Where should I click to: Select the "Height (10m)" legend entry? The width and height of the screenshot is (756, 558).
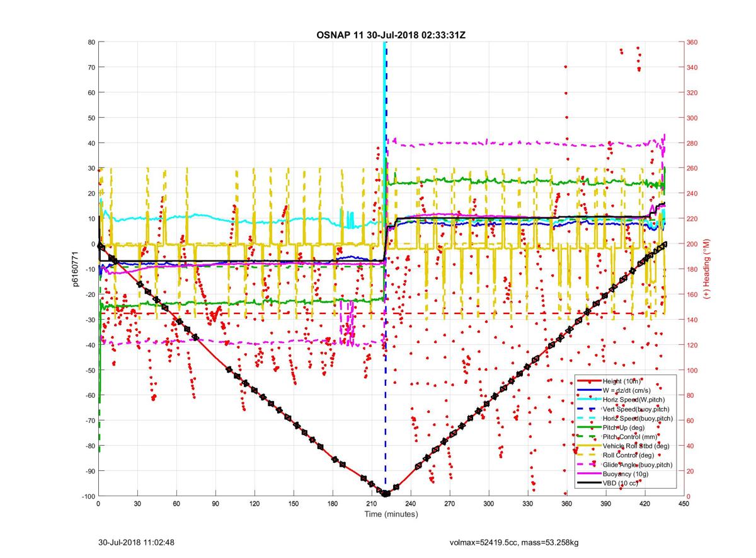coord(623,381)
